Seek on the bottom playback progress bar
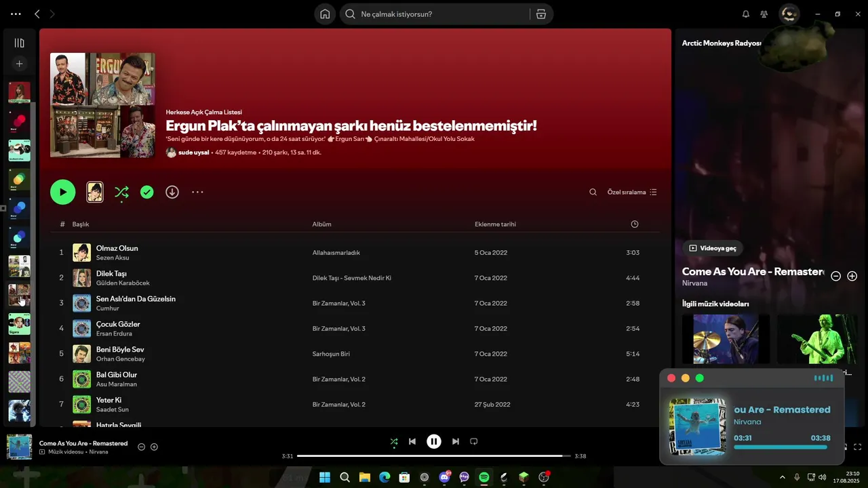 click(x=434, y=456)
